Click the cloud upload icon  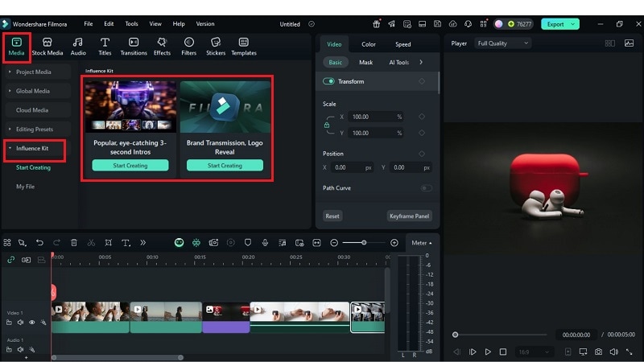(452, 24)
